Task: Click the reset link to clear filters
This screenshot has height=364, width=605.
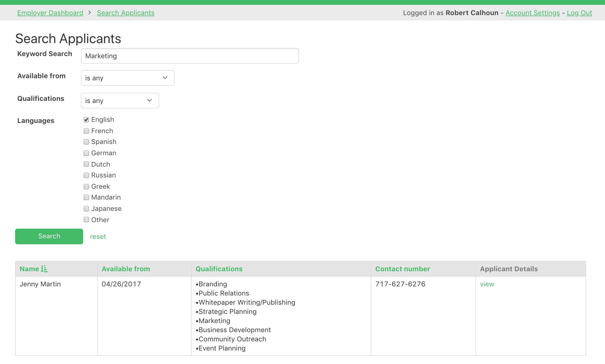Action: tap(98, 236)
